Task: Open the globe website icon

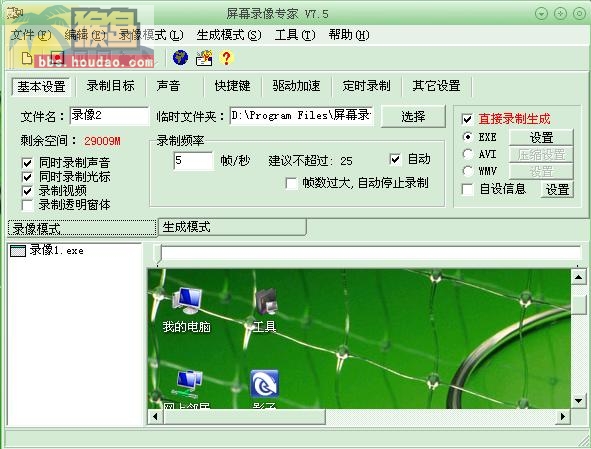Action: [181, 58]
